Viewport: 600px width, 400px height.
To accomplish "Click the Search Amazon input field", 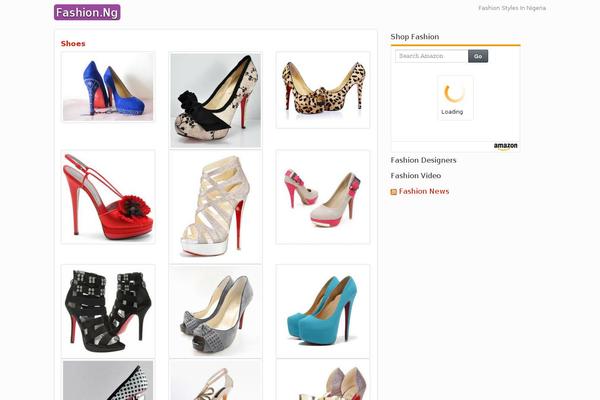I will 431,56.
